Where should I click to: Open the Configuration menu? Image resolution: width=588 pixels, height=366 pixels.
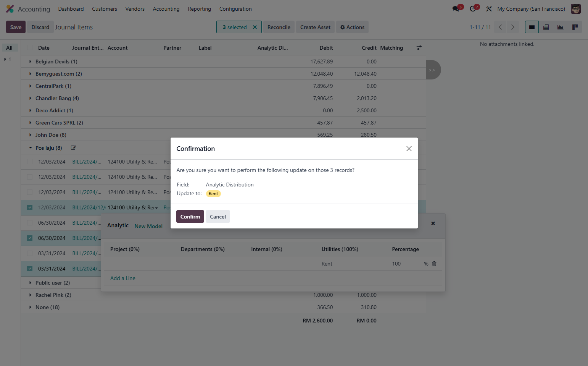point(235,9)
